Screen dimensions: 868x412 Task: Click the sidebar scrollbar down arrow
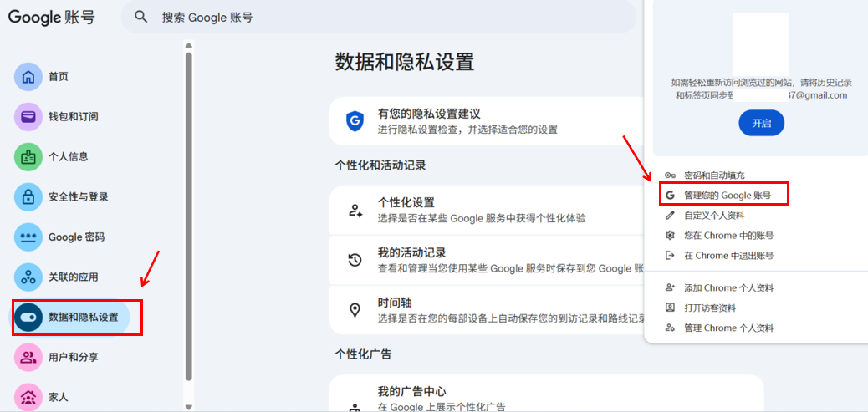click(189, 408)
